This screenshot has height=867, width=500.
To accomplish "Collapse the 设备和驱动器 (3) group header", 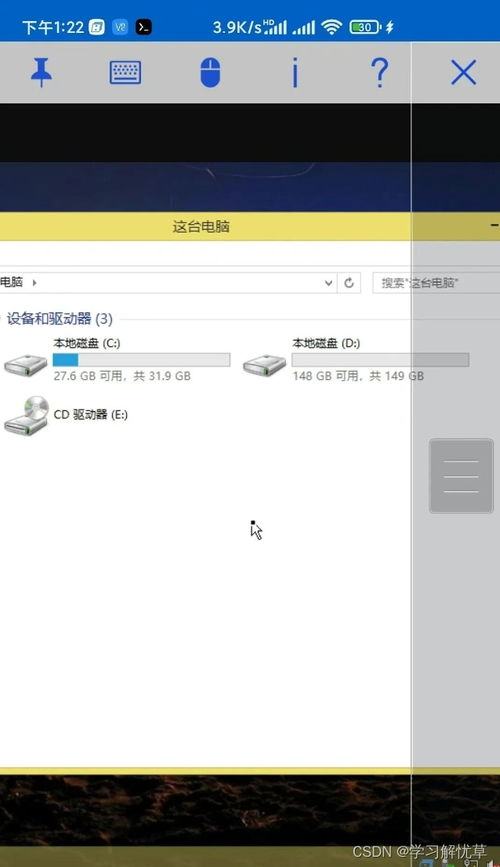I will point(60,319).
